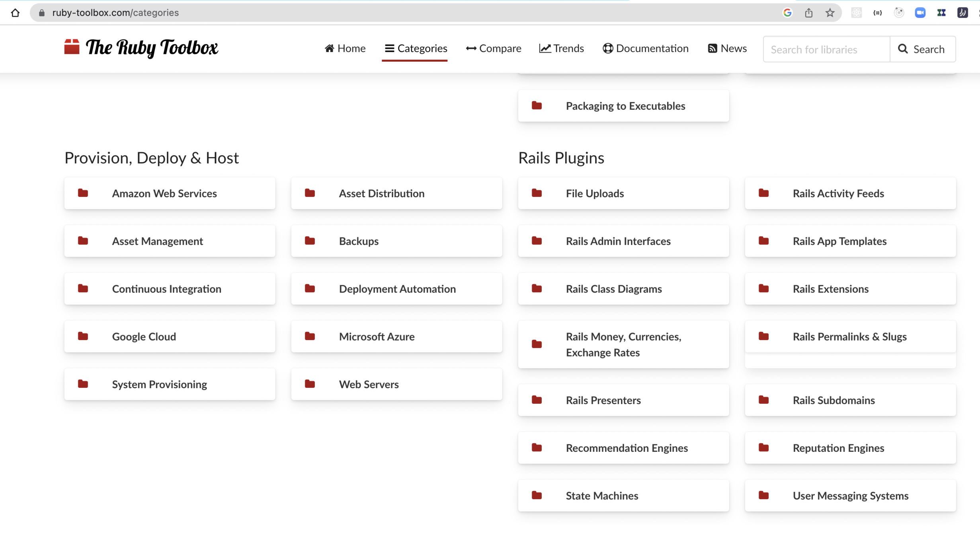Image resolution: width=980 pixels, height=537 pixels.
Task: Click the browser home icon
Action: tap(15, 13)
